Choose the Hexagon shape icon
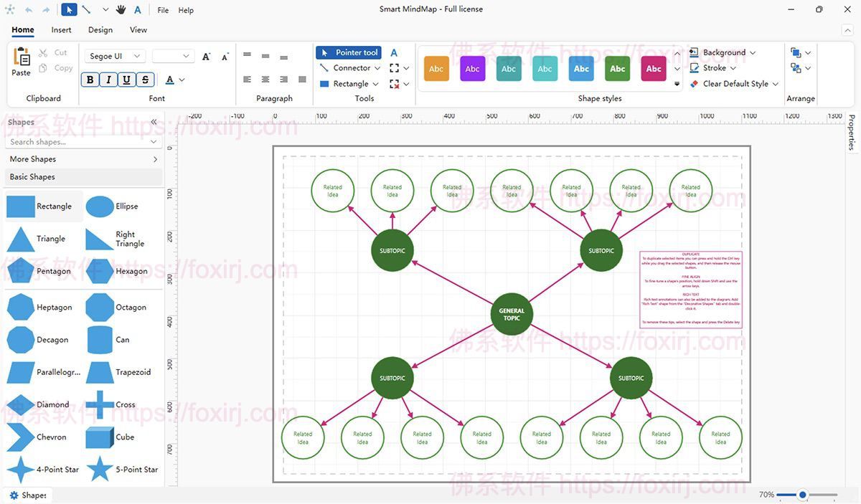861x504 pixels. coord(100,272)
